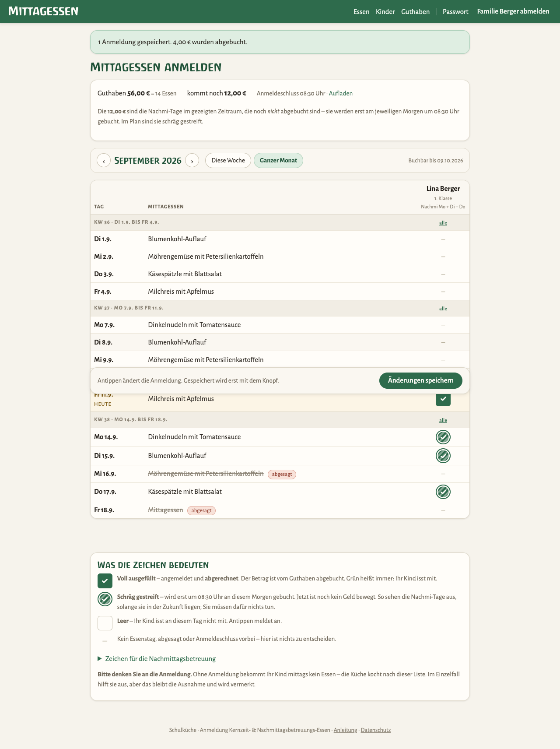Click the 'kommt noch 12,00 €' amount
560x749 pixels.
(217, 93)
